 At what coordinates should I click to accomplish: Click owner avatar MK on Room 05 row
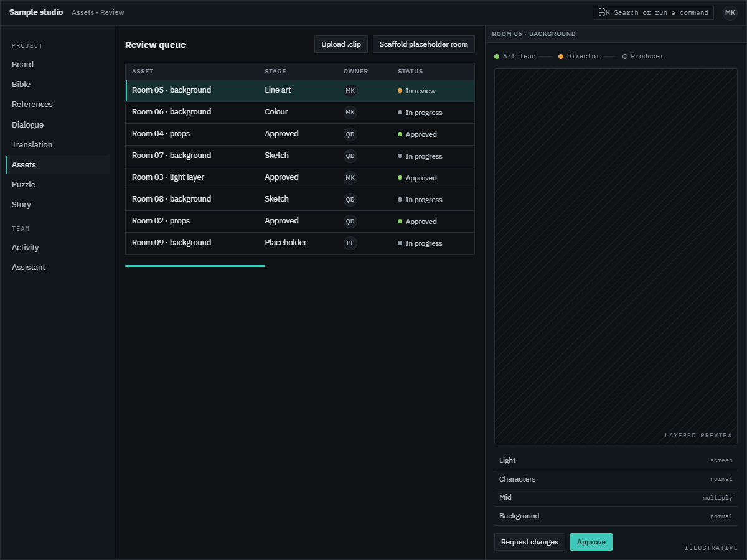[350, 91]
